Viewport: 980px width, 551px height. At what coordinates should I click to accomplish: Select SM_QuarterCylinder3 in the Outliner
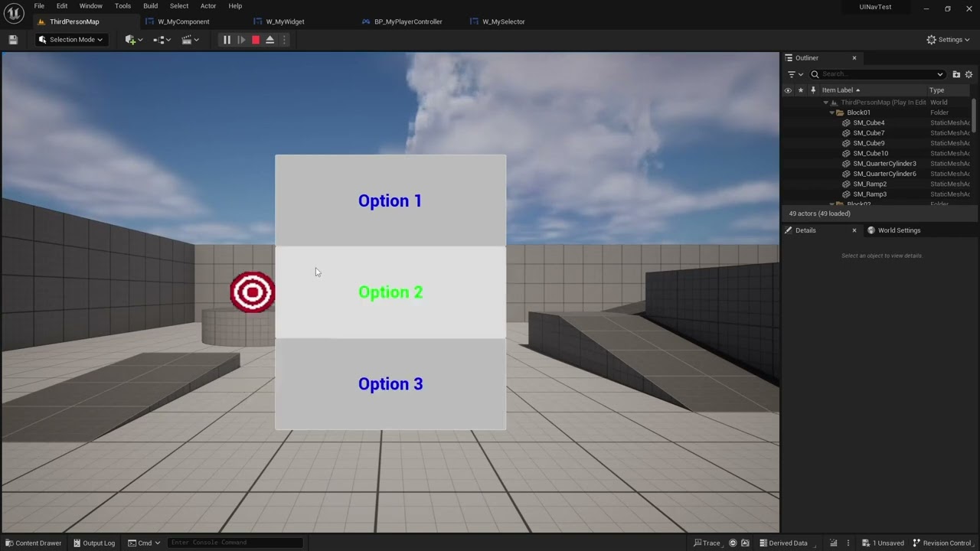pyautogui.click(x=884, y=164)
